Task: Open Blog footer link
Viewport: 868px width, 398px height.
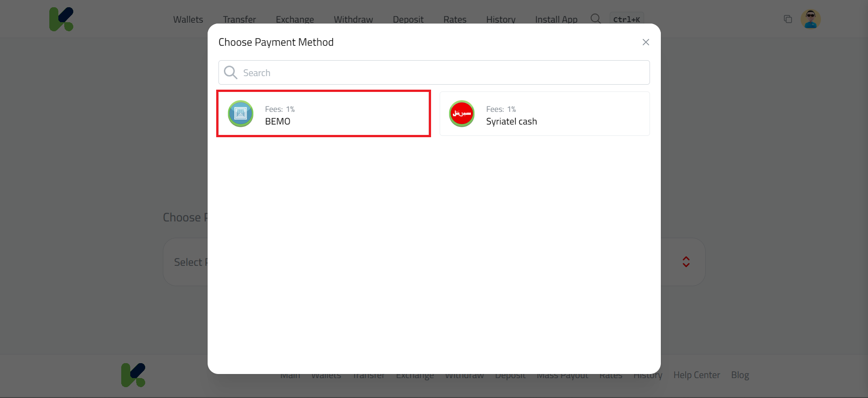Action: [x=740, y=375]
